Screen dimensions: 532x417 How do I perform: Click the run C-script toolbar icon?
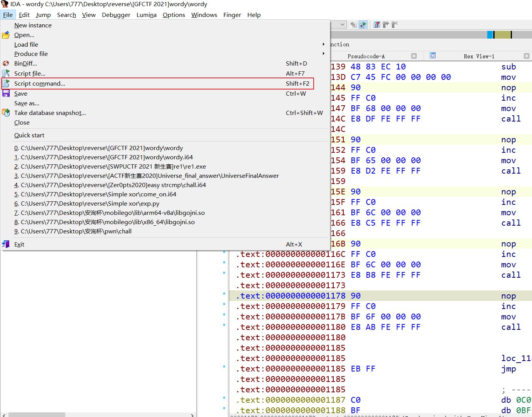pyautogui.click(x=363, y=25)
